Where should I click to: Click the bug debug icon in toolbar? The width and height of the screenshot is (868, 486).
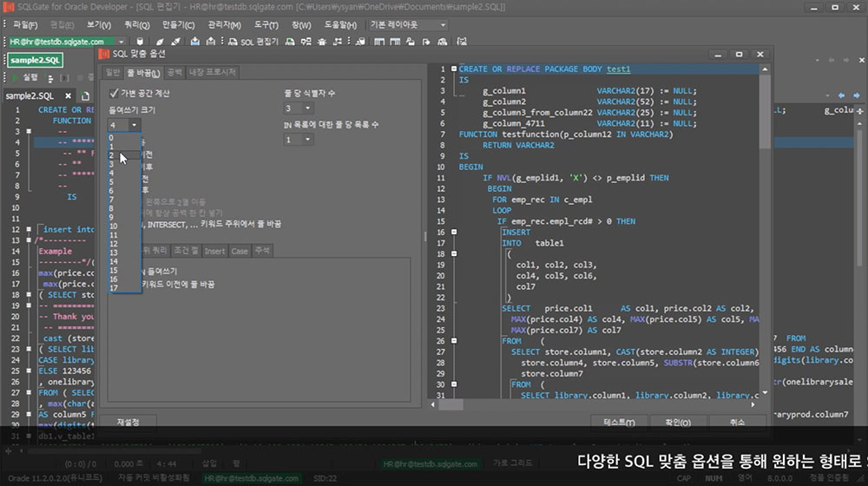(x=322, y=42)
